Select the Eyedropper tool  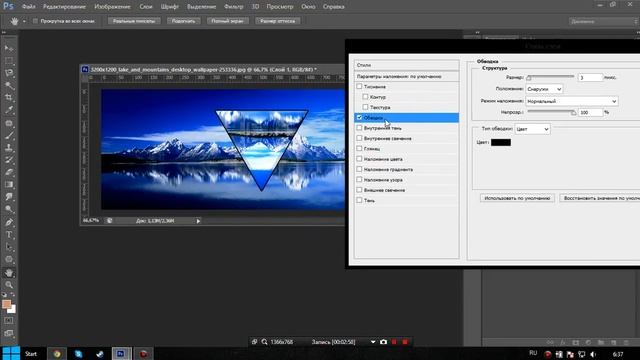[x=9, y=110]
